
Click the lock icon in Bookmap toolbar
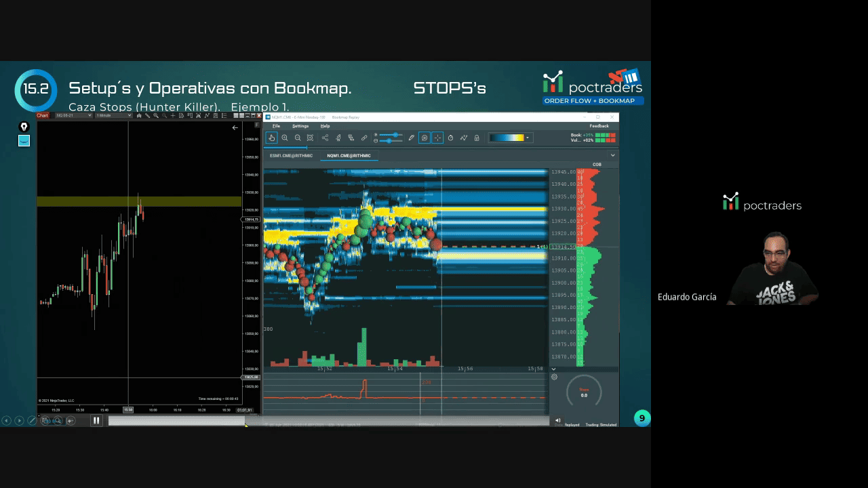tap(477, 138)
